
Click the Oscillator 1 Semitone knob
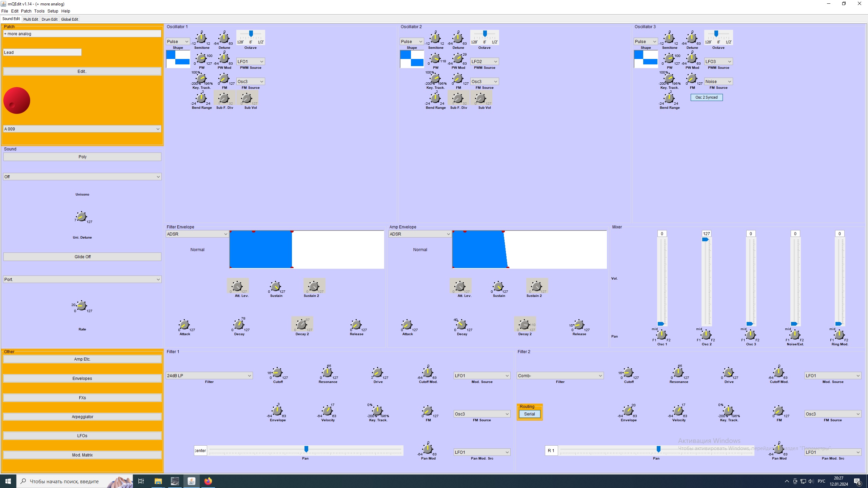pyautogui.click(x=201, y=38)
